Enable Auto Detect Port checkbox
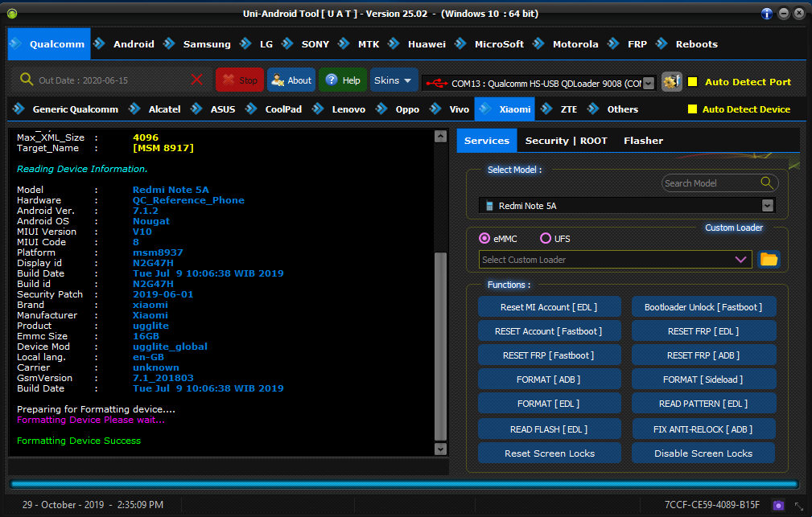 (x=692, y=82)
